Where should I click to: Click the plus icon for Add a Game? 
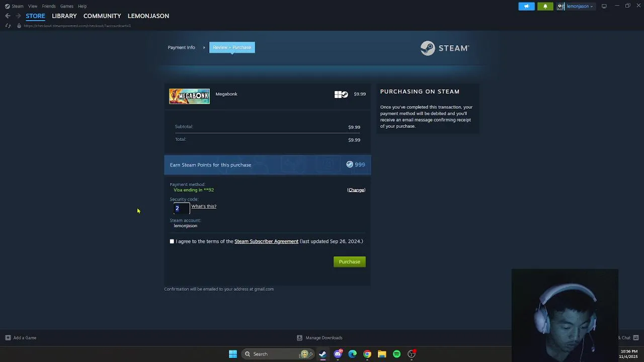pos(8,338)
